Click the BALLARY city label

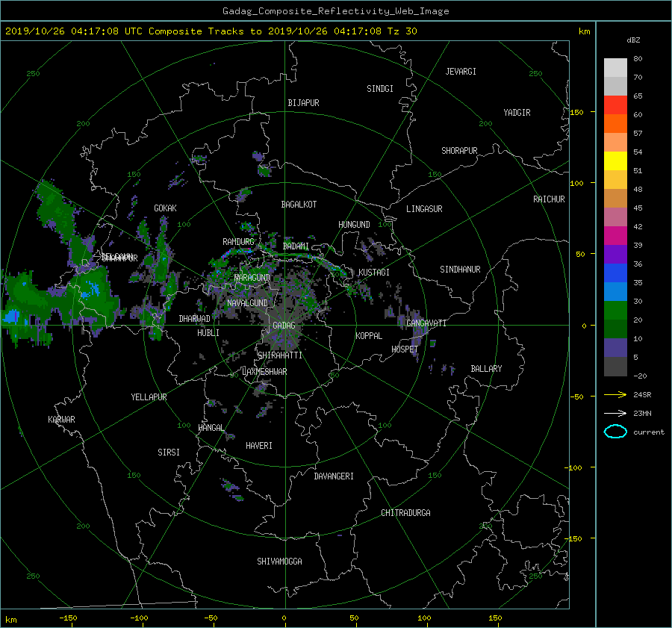point(486,369)
